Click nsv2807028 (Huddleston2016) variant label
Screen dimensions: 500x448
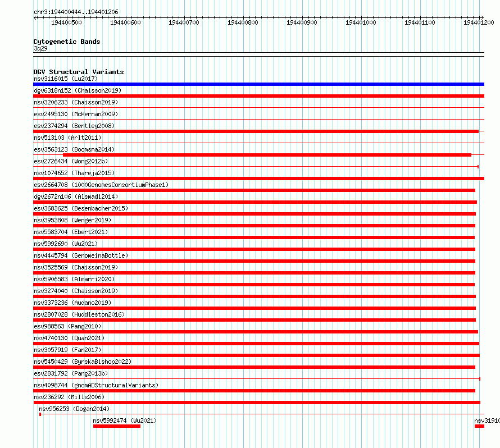click(x=79, y=314)
